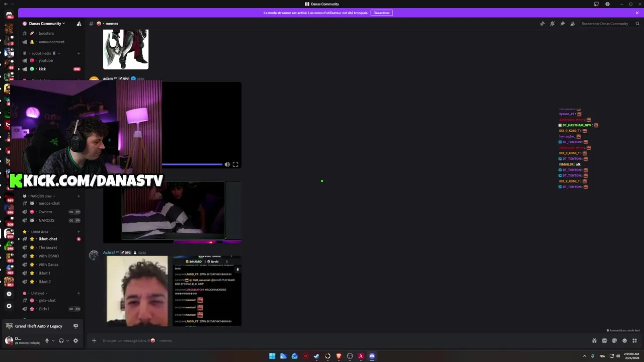
Task: Click the Brave browser icon in the taskbar
Action: click(x=339, y=356)
